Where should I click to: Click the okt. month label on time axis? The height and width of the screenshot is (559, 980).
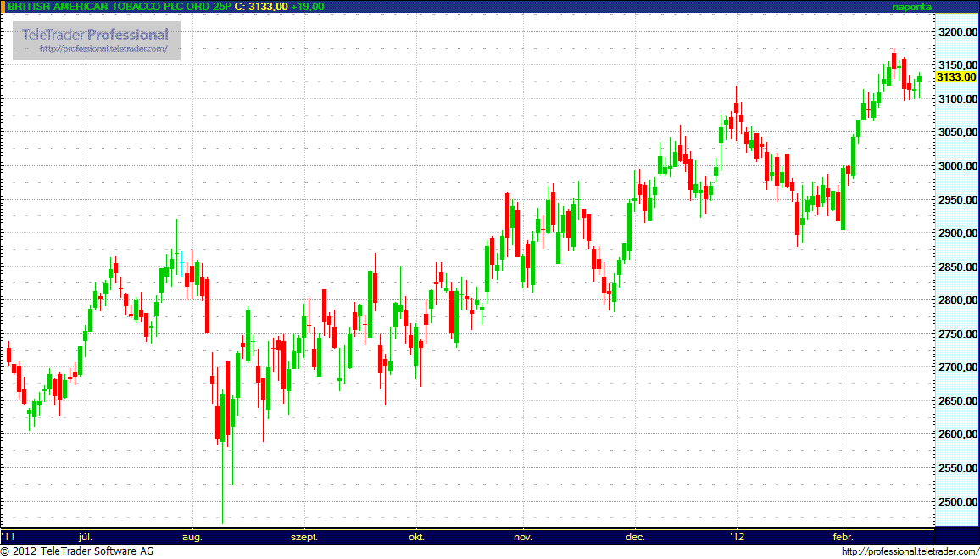pyautogui.click(x=416, y=537)
